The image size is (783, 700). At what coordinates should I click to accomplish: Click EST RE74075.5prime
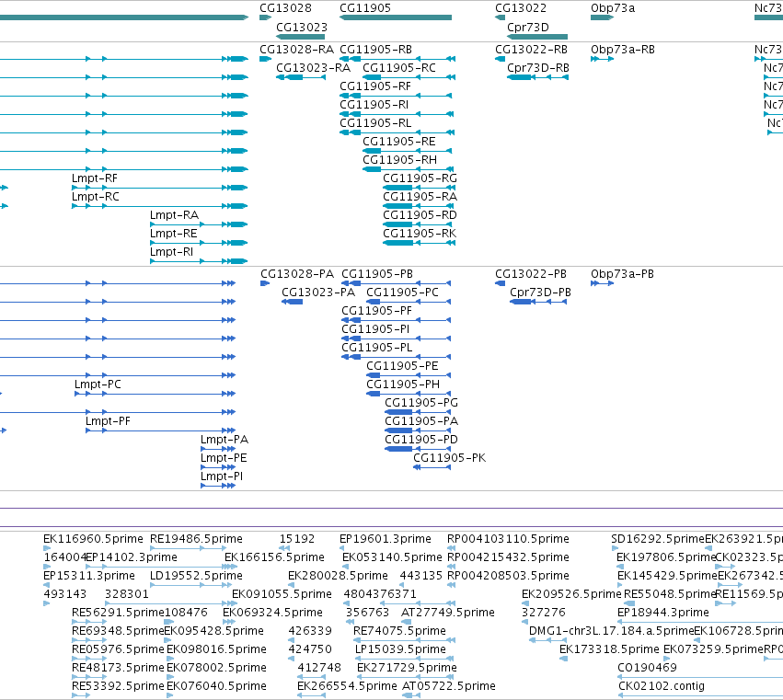pos(399,631)
